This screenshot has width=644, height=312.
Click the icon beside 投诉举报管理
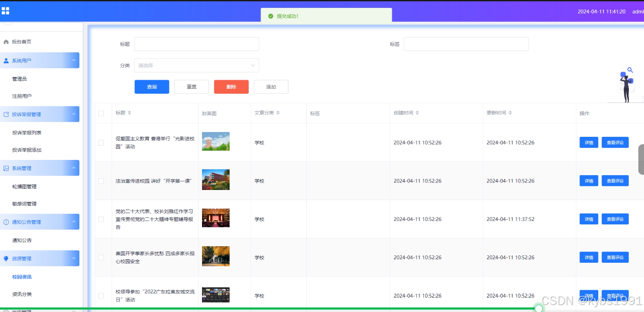click(x=6, y=114)
